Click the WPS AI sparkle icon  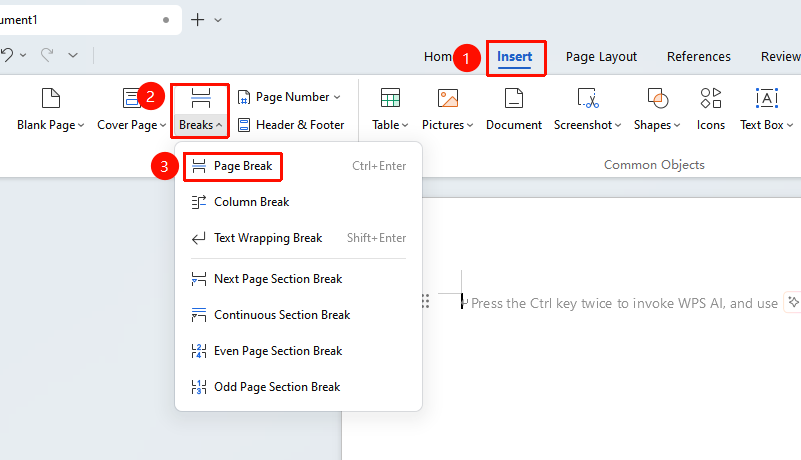(793, 302)
